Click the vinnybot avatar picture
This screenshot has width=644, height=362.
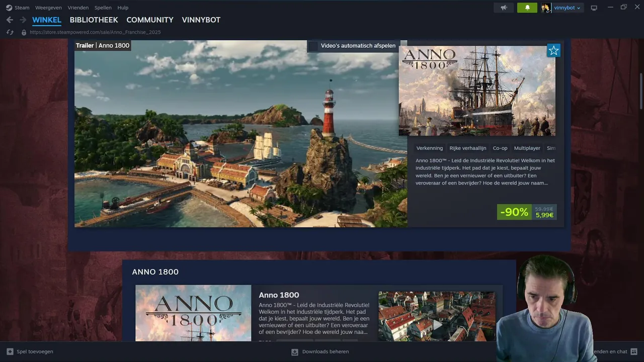click(546, 8)
